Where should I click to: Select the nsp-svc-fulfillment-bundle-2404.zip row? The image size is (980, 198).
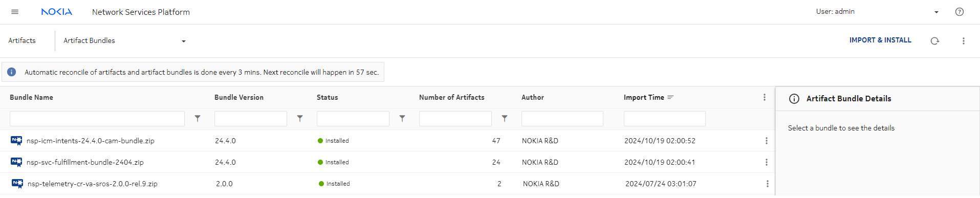[x=387, y=162]
